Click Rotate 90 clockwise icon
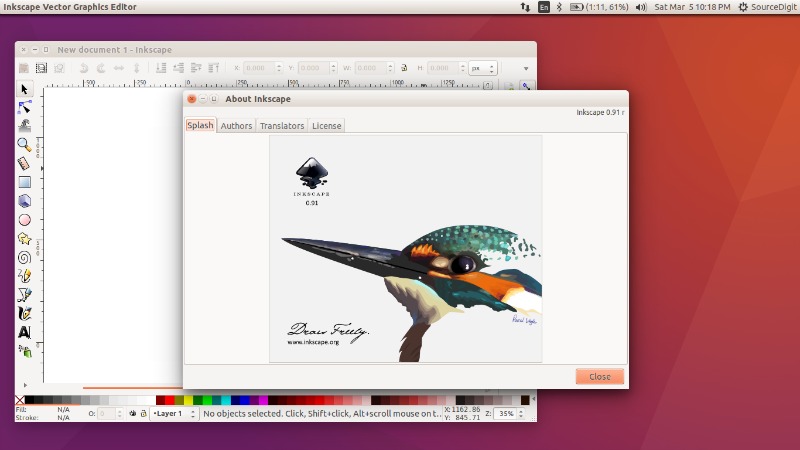The image size is (800, 450). [x=101, y=68]
